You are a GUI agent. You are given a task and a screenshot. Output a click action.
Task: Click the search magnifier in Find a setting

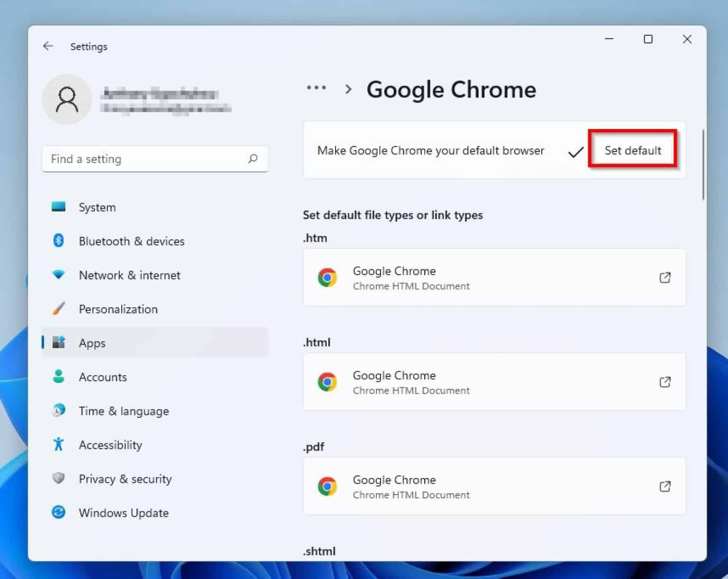click(x=253, y=159)
